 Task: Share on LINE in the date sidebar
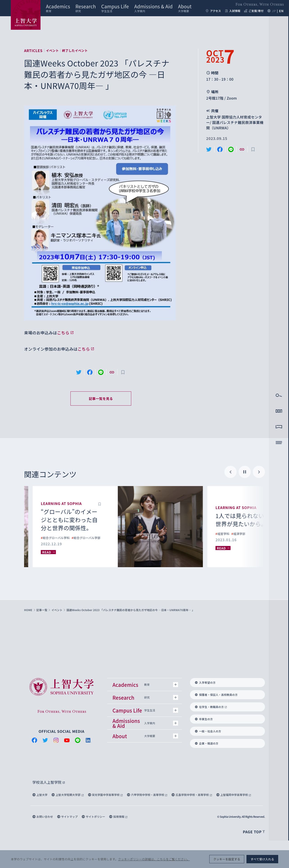231,149
